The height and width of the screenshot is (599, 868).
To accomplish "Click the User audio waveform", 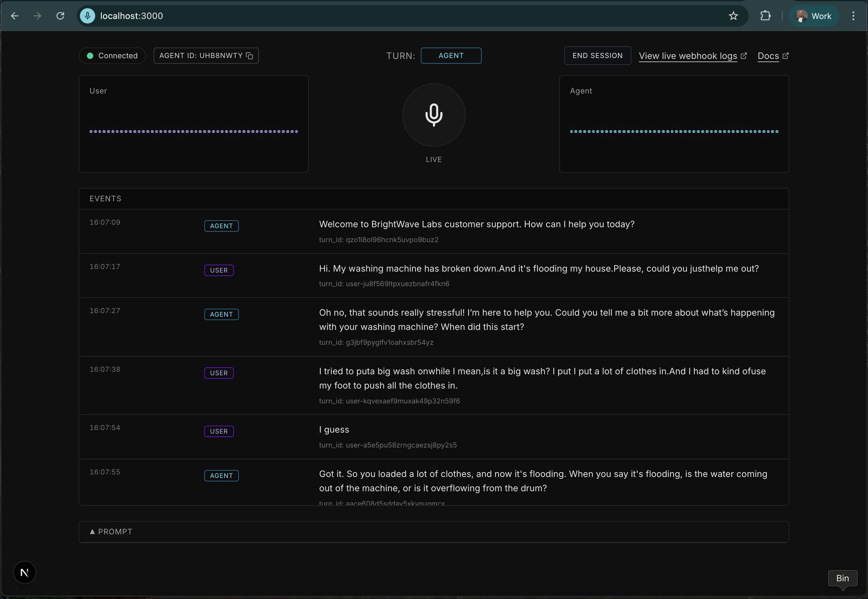I will coord(194,131).
